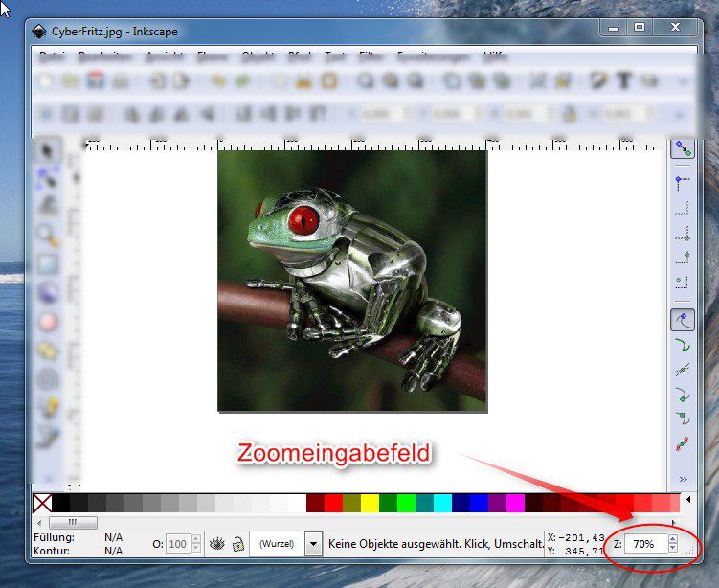Toggle snap to line segment midpoints
This screenshot has height=588, width=719.
point(683,443)
